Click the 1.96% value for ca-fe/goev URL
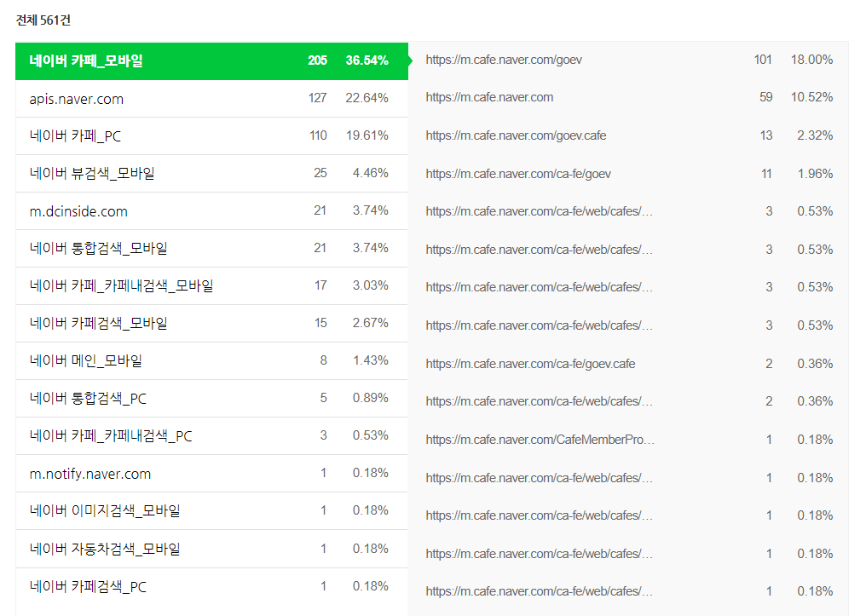 pyautogui.click(x=815, y=174)
